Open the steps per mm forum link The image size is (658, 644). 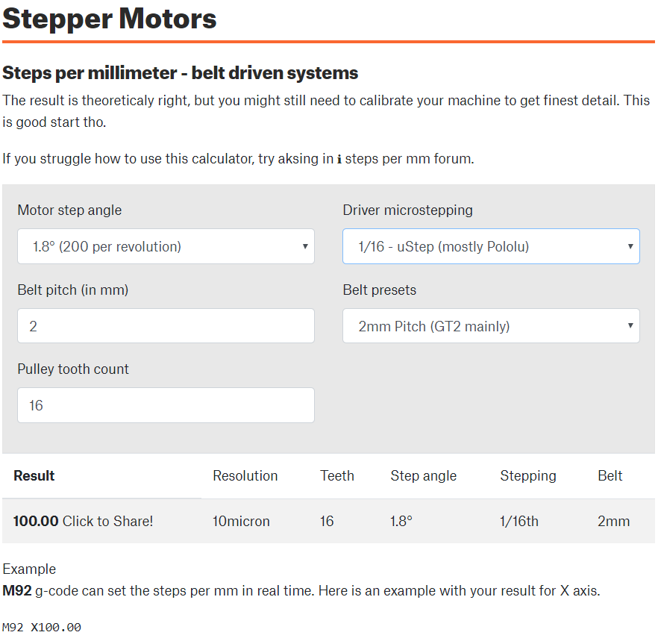pos(409,158)
